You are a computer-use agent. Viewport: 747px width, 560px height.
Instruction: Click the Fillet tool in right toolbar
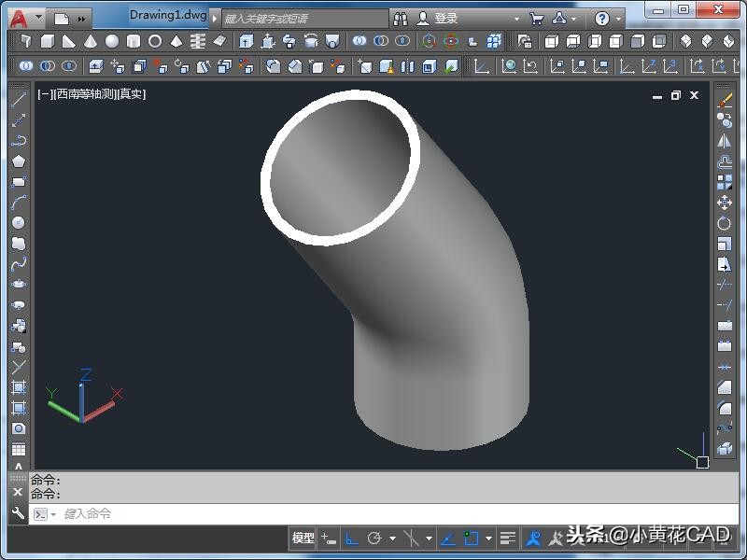pos(725,408)
